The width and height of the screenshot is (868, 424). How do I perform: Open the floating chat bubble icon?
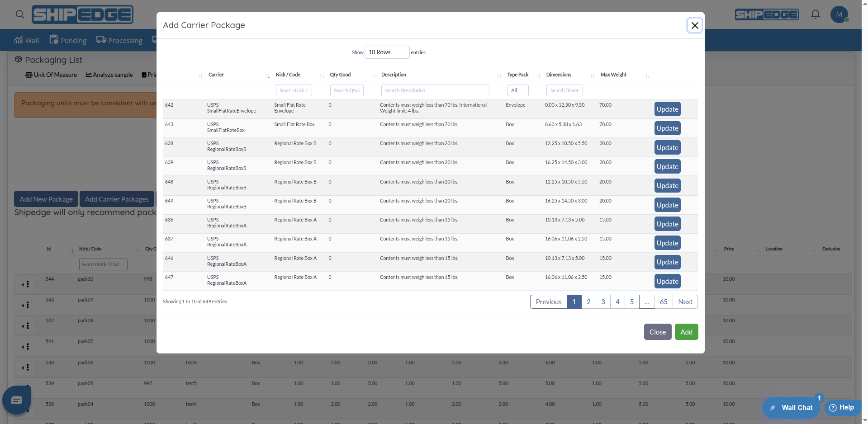coord(17,400)
